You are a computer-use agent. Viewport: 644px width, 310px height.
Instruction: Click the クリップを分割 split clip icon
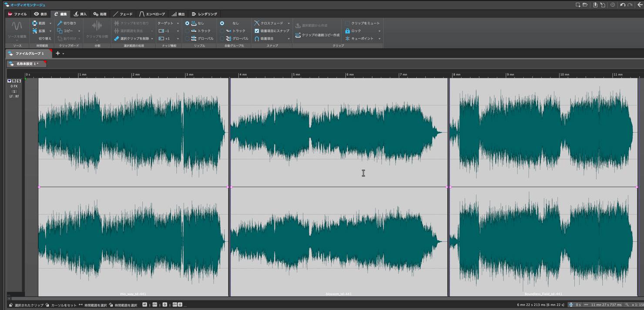[97, 27]
